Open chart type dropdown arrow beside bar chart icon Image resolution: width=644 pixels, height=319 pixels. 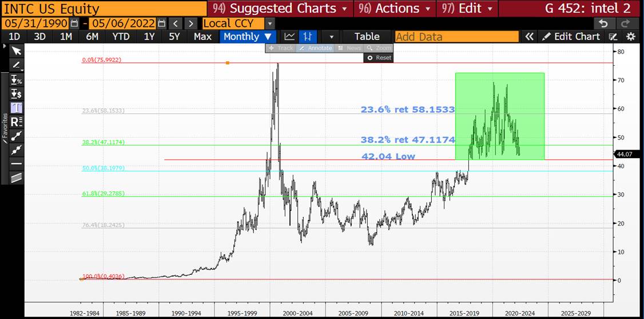pyautogui.click(x=332, y=37)
